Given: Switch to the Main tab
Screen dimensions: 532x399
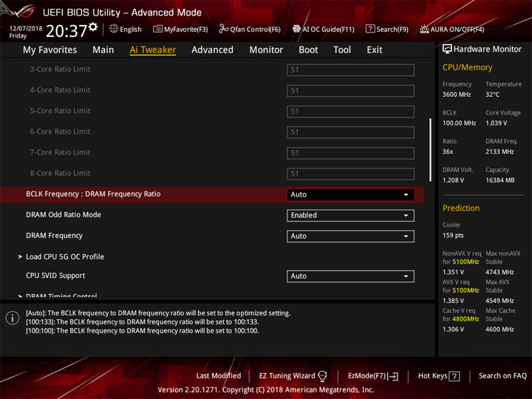Looking at the screenshot, I should point(103,50).
